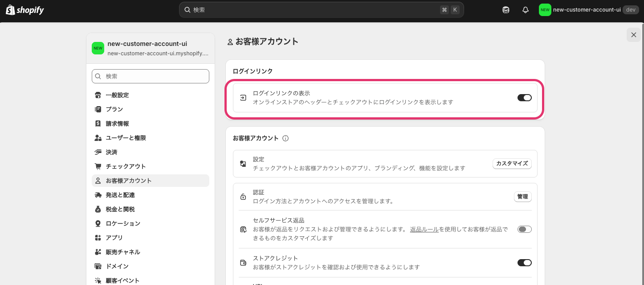Image resolution: width=644 pixels, height=285 pixels.
Task: Click the チェックアウト cart icon
Action: 98,166
